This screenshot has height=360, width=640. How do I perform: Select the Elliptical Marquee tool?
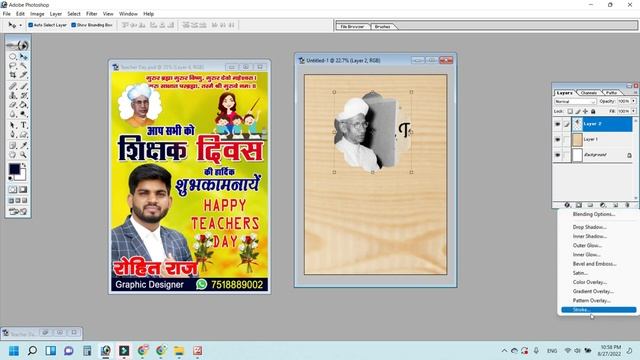13,56
